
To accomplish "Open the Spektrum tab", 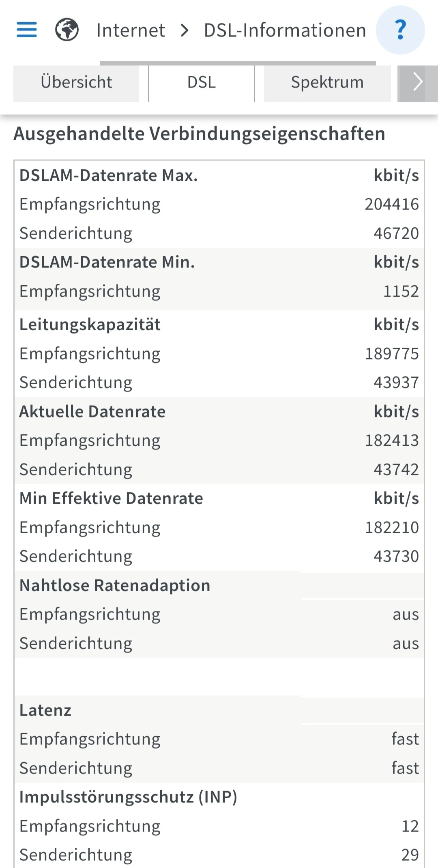I will click(327, 83).
